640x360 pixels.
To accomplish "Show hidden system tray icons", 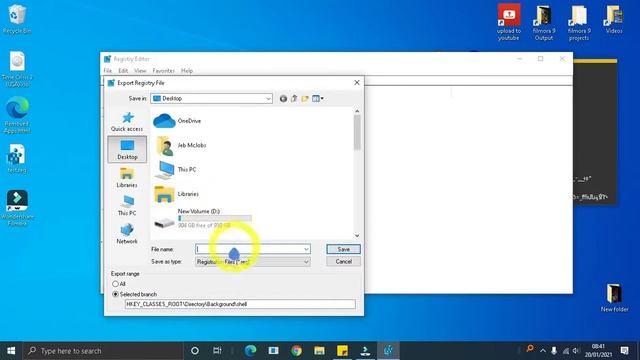I will [x=542, y=351].
